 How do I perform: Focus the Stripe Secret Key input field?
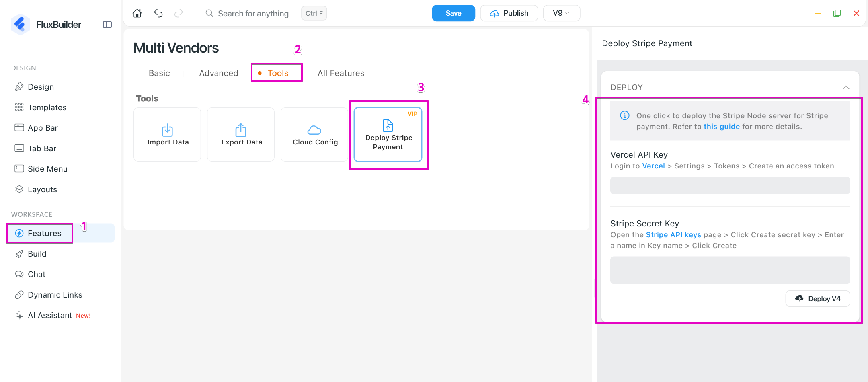730,270
